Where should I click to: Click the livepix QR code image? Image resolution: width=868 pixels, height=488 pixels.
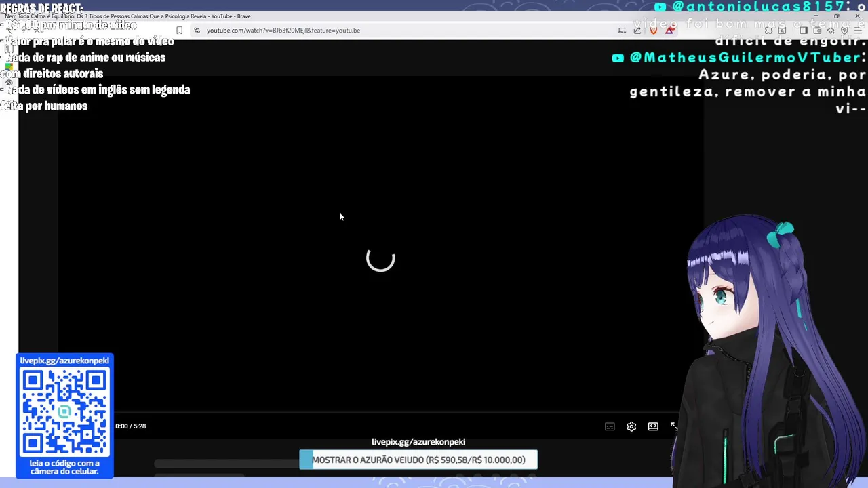click(x=64, y=412)
